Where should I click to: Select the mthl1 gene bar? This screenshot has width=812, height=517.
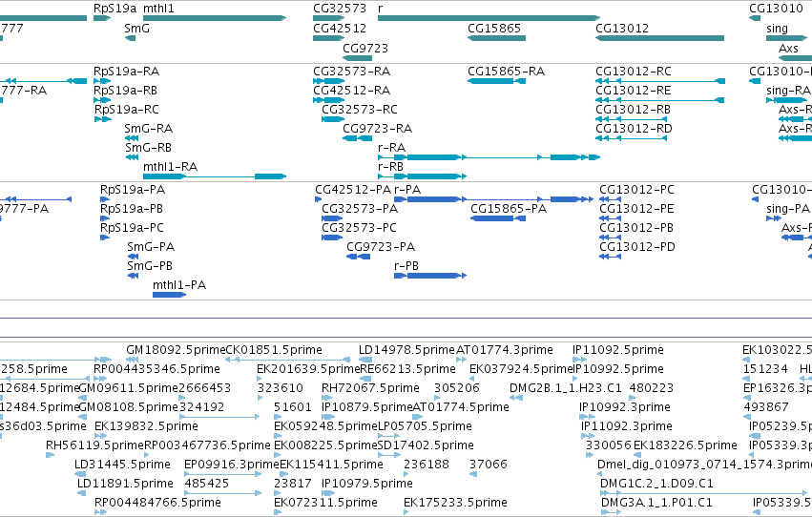point(215,18)
